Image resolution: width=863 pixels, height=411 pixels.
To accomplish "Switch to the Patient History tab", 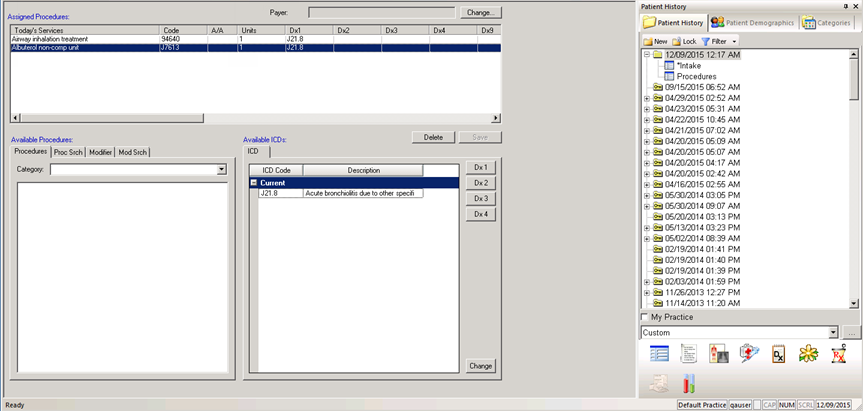I will pyautogui.click(x=675, y=23).
